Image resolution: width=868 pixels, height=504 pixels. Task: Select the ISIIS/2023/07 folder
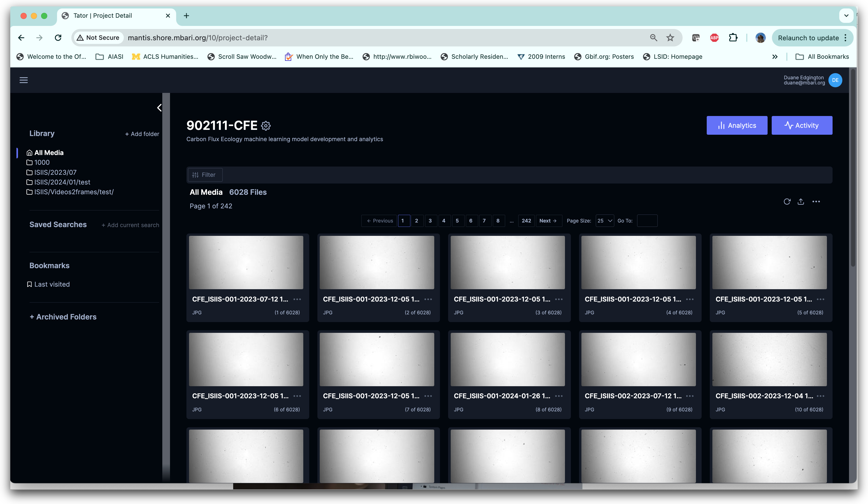pos(55,172)
